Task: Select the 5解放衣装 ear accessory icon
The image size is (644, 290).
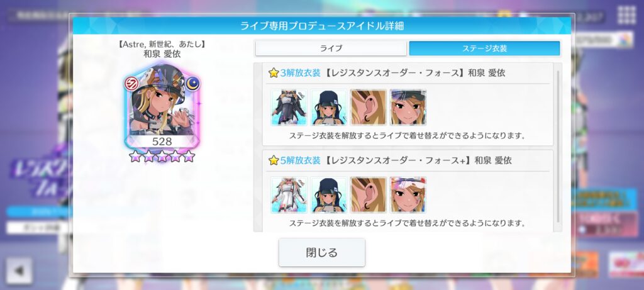Action: point(369,195)
